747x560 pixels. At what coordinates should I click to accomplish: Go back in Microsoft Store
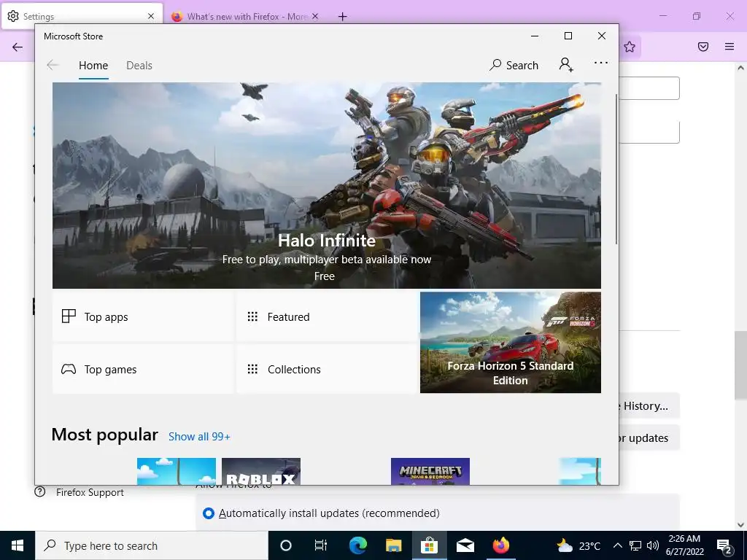click(x=53, y=65)
